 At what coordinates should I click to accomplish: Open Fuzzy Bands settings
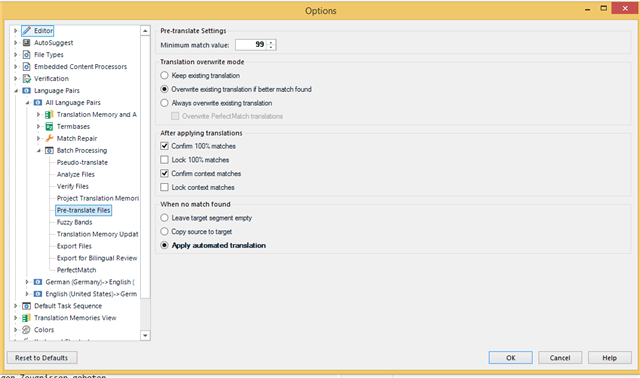tap(75, 222)
